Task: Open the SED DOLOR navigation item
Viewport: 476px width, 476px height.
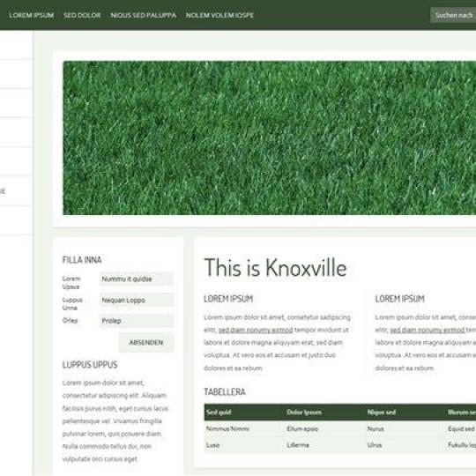Action: (82, 15)
